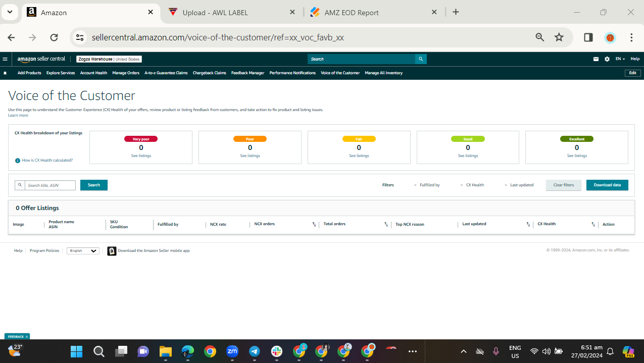Click the Learn more link
Viewport: 644px width, 363px height.
pyautogui.click(x=18, y=116)
